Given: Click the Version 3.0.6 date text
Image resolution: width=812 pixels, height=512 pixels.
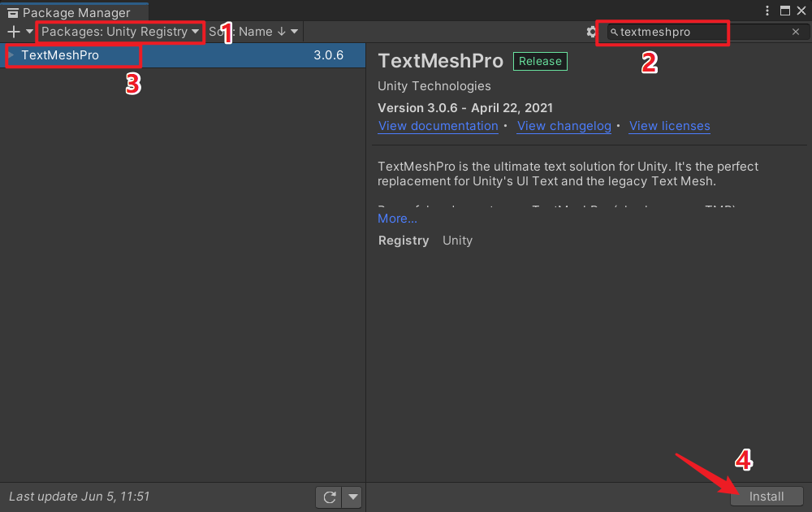Looking at the screenshot, I should [x=465, y=108].
